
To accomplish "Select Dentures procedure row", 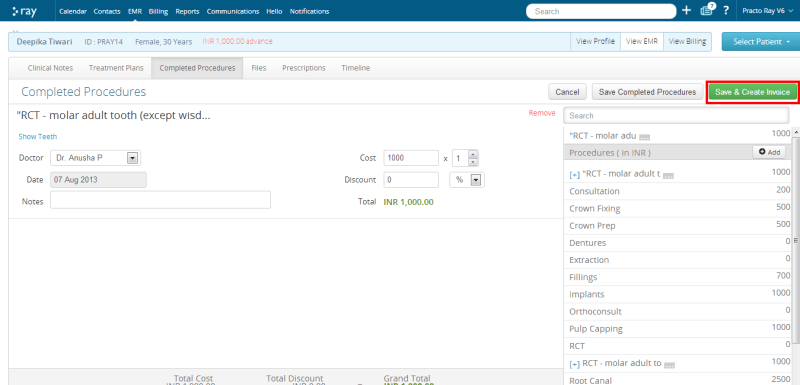I will click(x=678, y=243).
